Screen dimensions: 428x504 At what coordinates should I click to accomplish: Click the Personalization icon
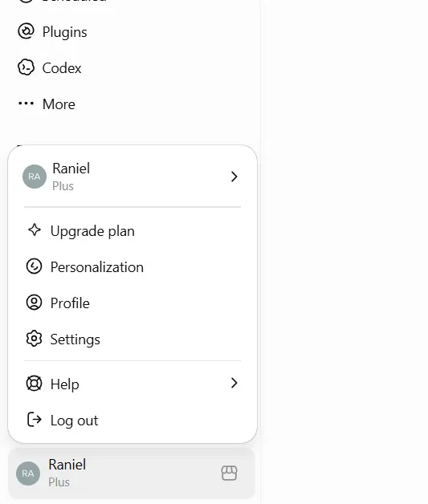point(34,266)
